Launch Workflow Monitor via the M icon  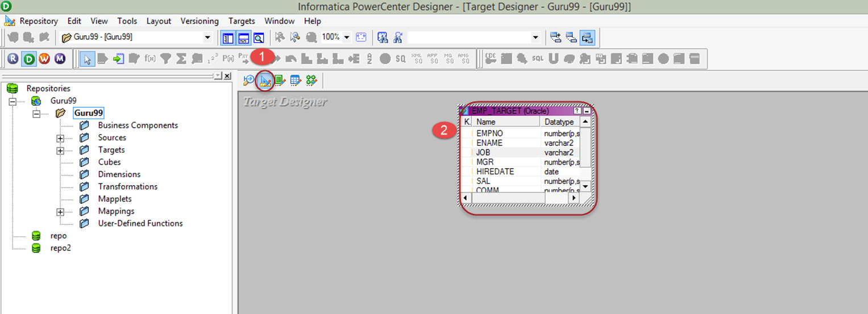click(60, 58)
